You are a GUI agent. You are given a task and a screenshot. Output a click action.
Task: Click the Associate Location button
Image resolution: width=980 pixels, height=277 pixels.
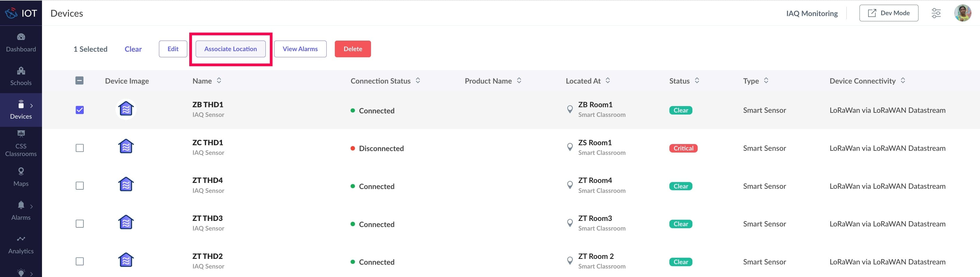coord(230,49)
